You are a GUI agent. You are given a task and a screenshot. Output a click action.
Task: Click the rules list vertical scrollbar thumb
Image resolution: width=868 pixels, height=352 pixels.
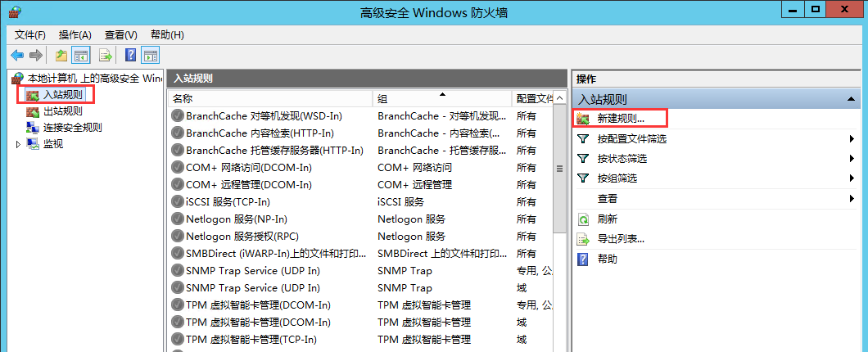coord(559,169)
